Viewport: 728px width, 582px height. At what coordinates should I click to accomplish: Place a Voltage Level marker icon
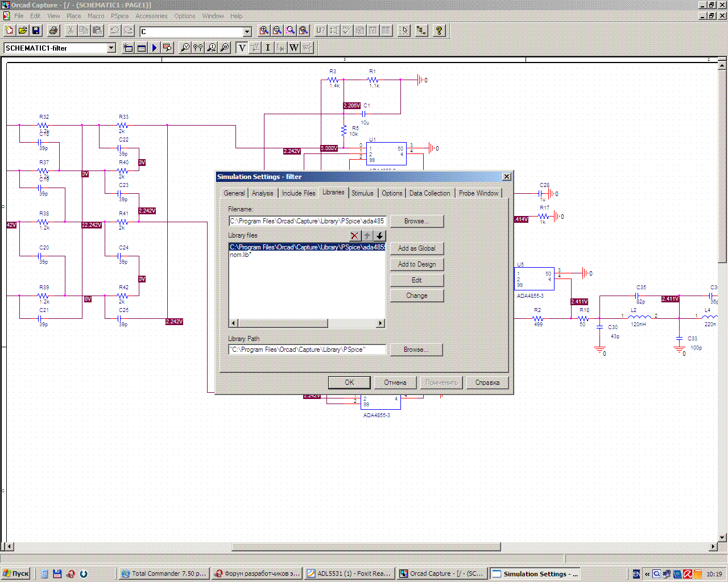185,48
